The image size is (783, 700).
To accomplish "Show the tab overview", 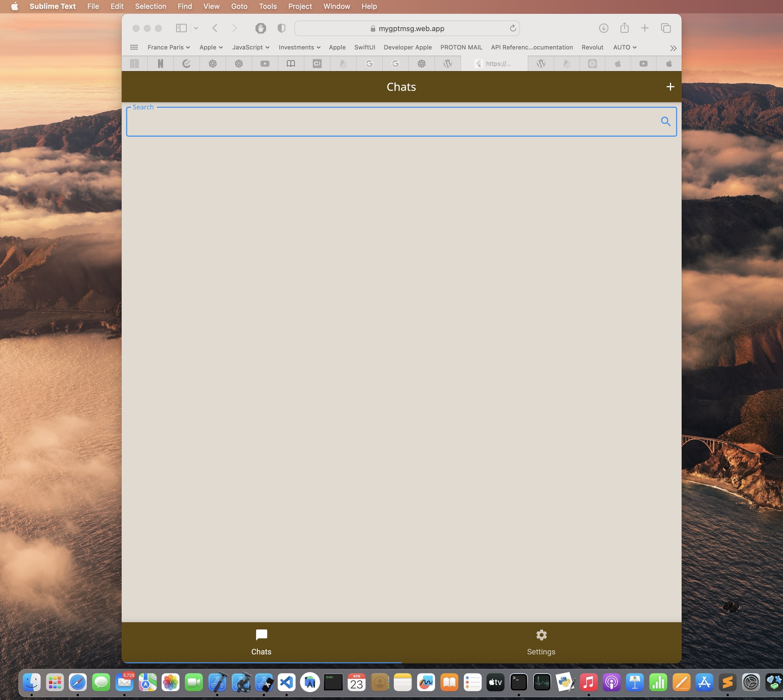I will pos(666,28).
